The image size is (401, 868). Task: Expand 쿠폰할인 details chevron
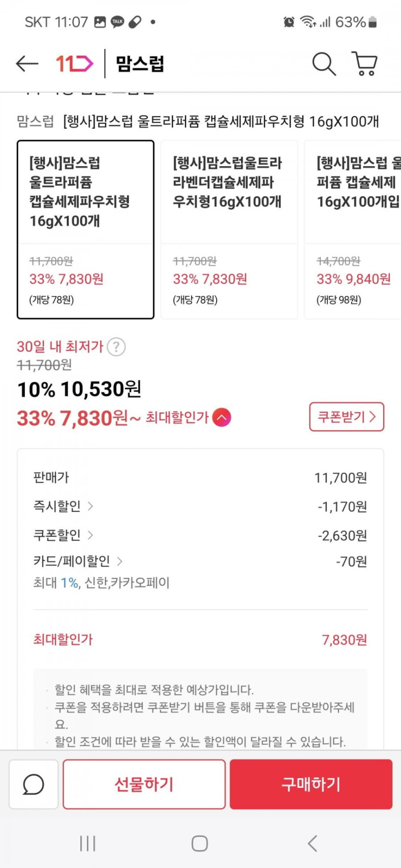click(x=90, y=535)
